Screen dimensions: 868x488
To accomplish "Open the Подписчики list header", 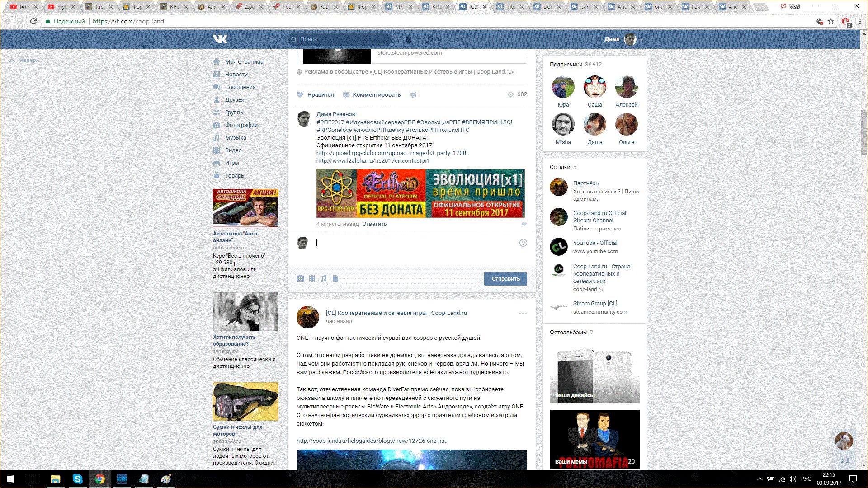I will coord(576,65).
